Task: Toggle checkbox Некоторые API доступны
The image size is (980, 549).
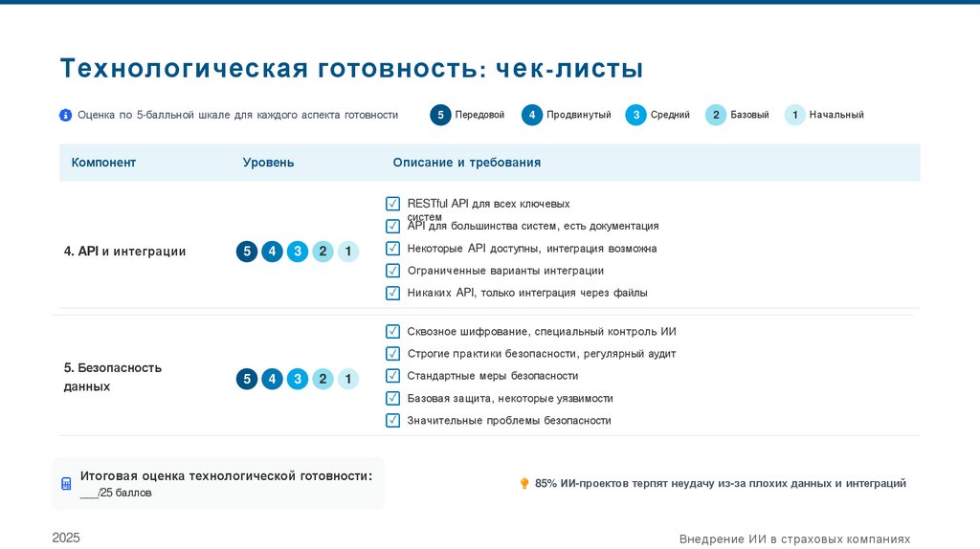Action: tap(392, 249)
